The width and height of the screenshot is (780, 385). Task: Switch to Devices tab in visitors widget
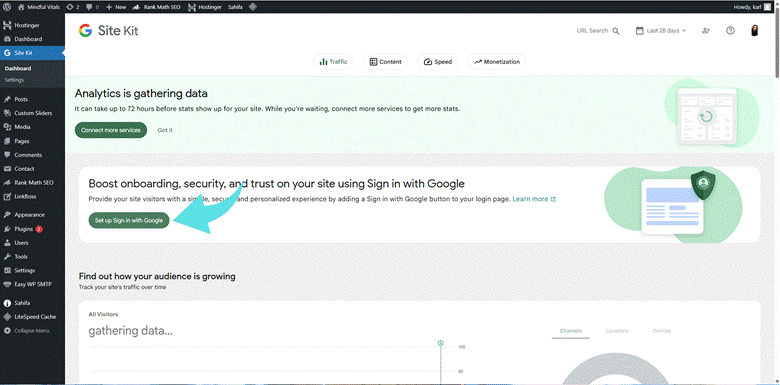(x=662, y=331)
